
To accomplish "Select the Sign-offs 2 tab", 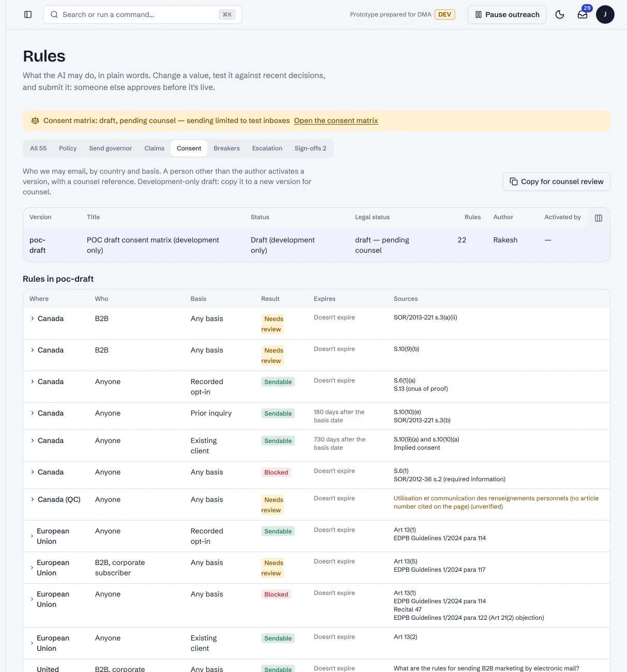I will click(x=310, y=148).
